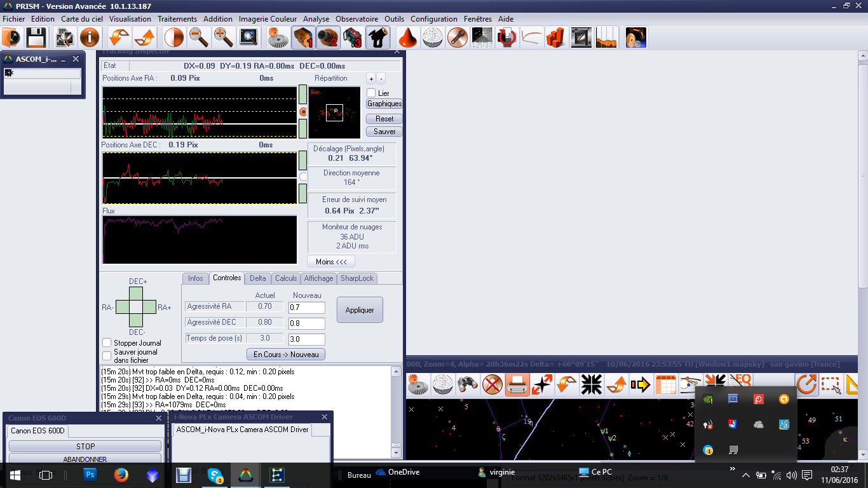Check the Stopper Journal checkbox
This screenshot has height=488, width=868.
pos(107,343)
